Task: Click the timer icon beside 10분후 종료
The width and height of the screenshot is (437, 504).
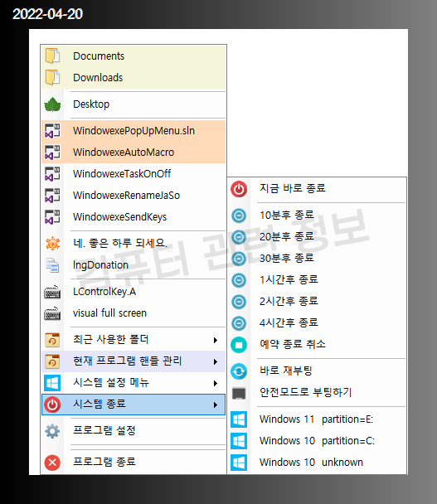Action: (x=239, y=216)
